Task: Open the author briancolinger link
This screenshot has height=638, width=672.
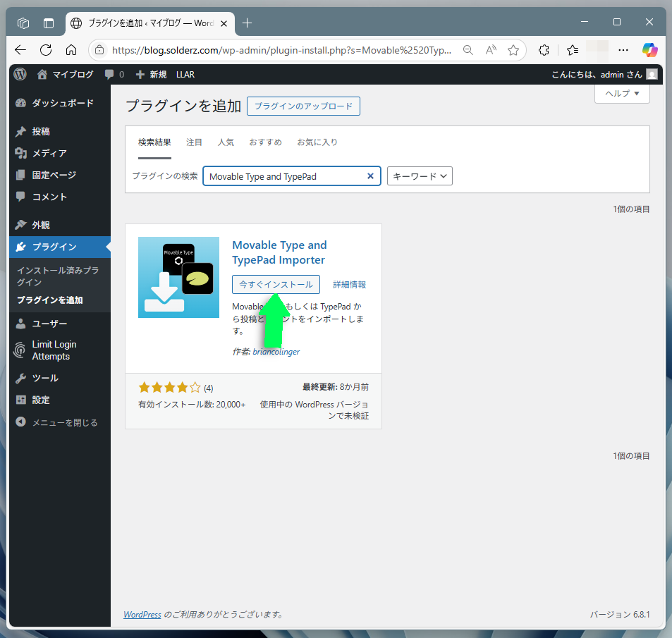Action: [276, 351]
